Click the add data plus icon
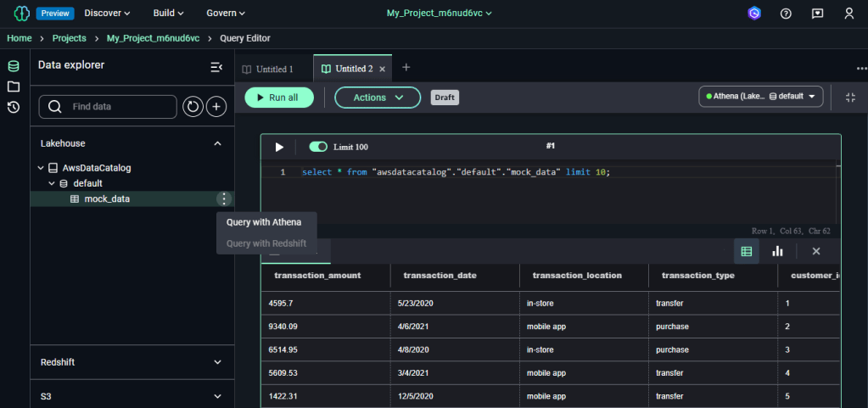Viewport: 868px width, 408px height. (x=217, y=107)
